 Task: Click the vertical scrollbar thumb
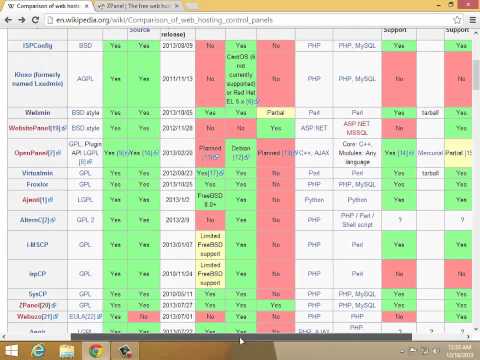pyautogui.click(x=476, y=75)
